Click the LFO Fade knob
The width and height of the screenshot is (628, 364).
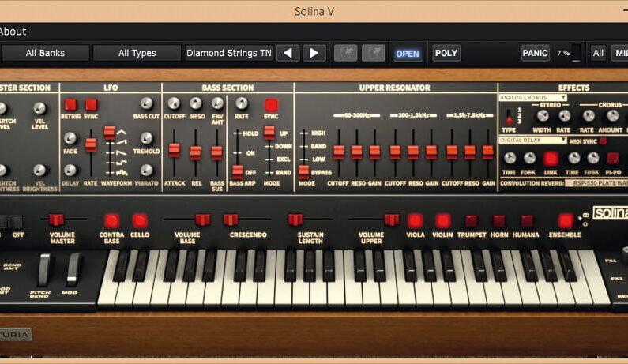(70, 138)
